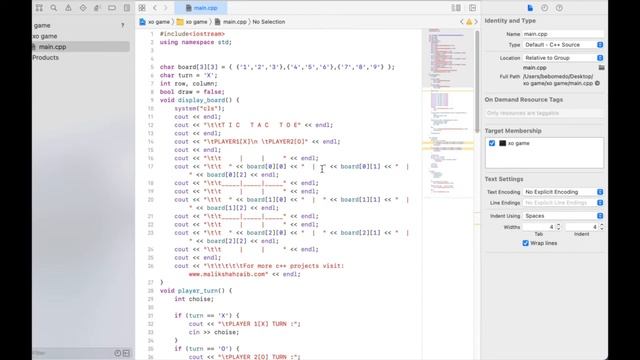The height and width of the screenshot is (360, 640).
Task: Click 'int choise;' code line
Action: pos(194,299)
